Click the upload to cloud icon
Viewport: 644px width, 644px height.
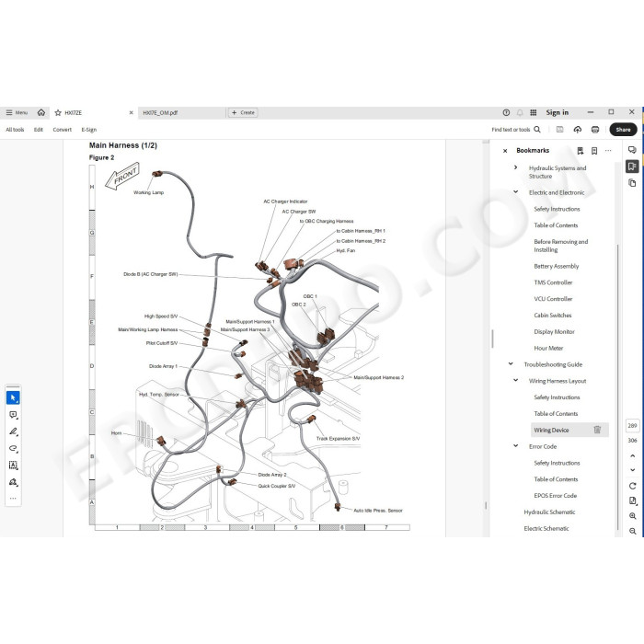pos(578,130)
